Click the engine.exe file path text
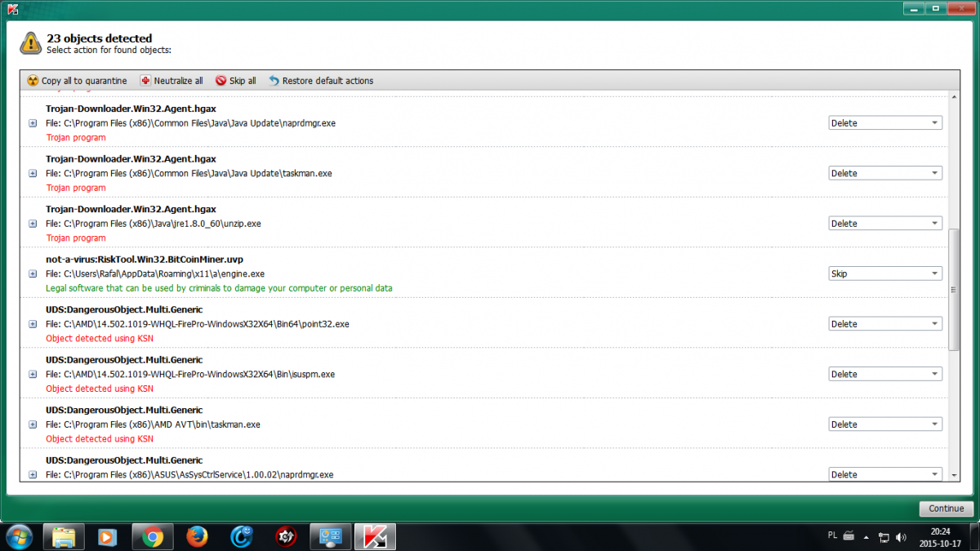This screenshot has width=980, height=551. [155, 273]
